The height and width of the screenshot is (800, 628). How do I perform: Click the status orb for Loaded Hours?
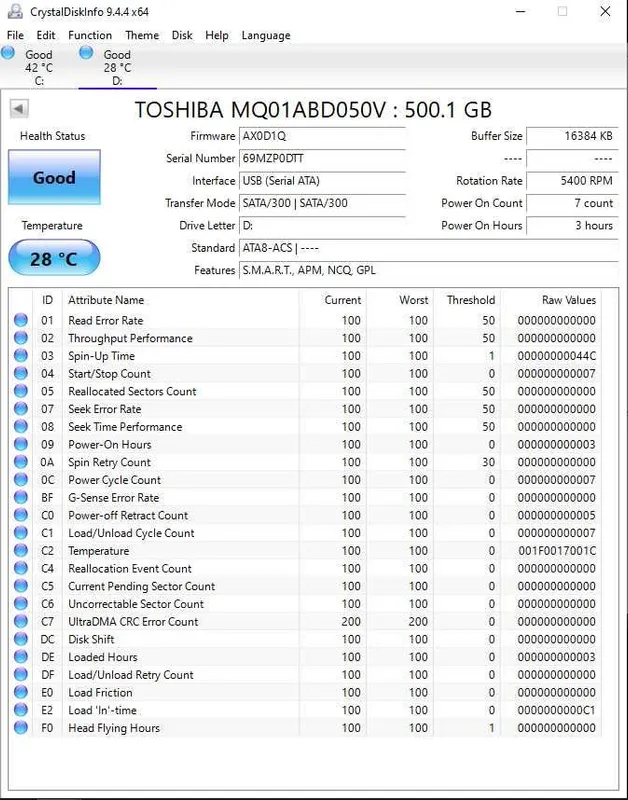coord(20,657)
